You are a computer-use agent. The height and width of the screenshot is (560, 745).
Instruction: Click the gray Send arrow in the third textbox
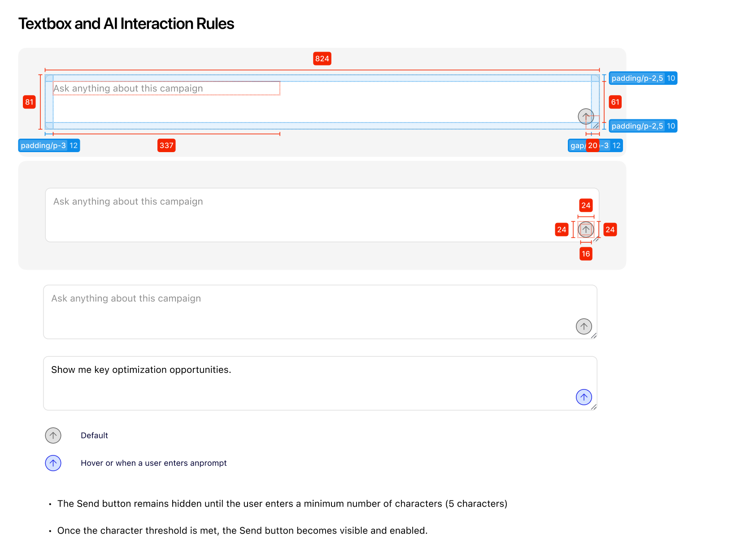click(x=584, y=326)
